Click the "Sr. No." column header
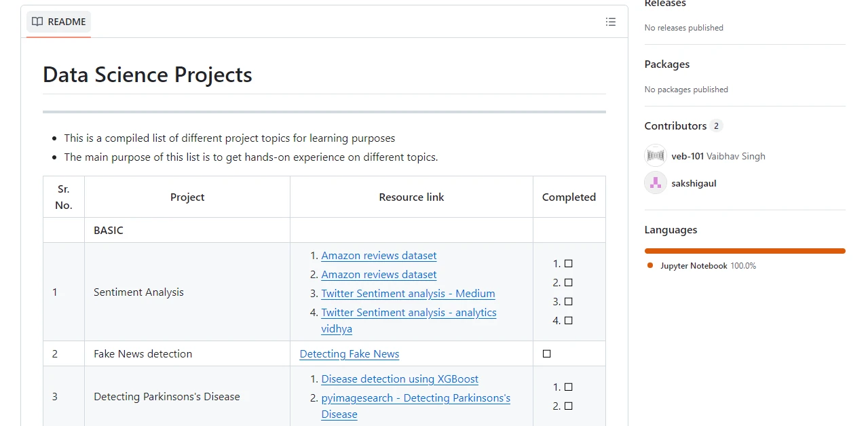The image size is (868, 426). tap(64, 197)
